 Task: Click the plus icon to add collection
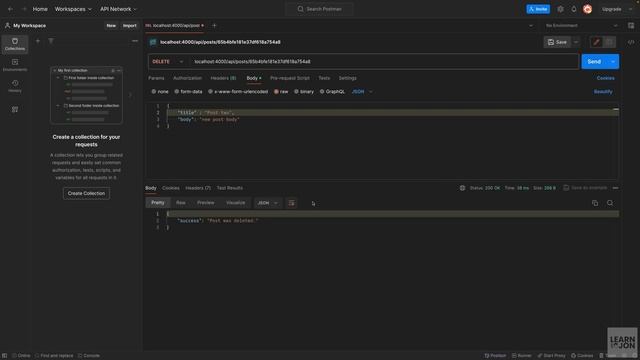38,41
